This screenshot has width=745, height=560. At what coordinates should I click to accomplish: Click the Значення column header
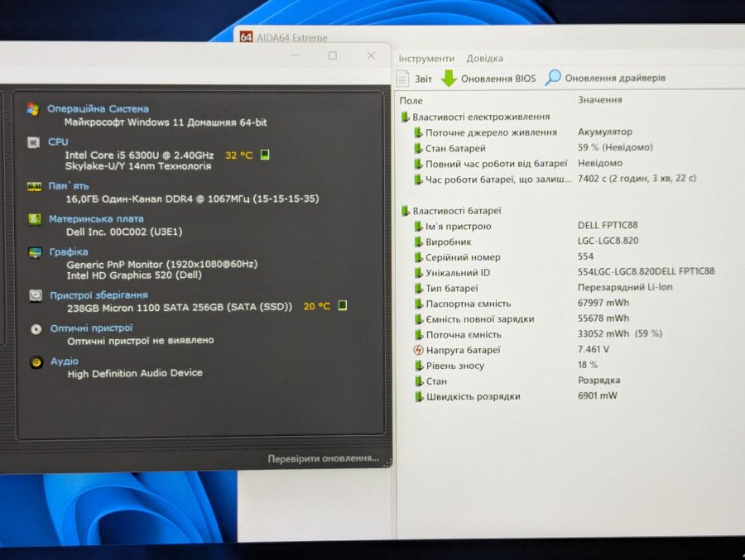point(599,100)
